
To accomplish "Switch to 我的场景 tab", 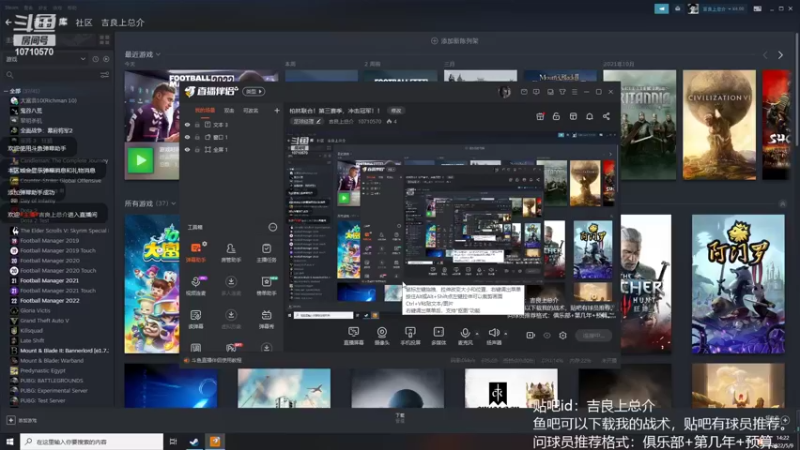I will click(x=205, y=110).
